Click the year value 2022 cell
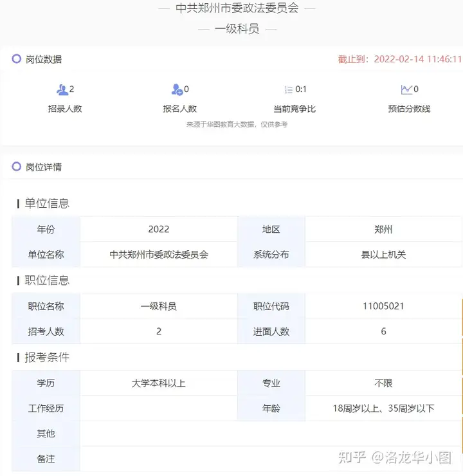 [x=159, y=229]
